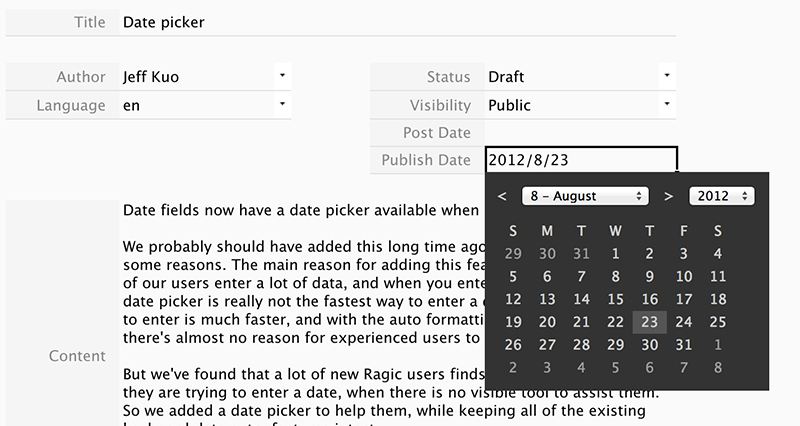Pick August 15 in the calendar
Image resolution: width=800 pixels, height=426 pixels.
[615, 299]
